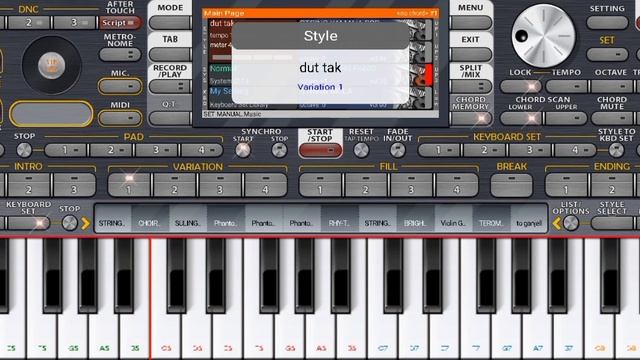Screen dimensions: 640x360
Task: Click the Intro 3 button
Action: [74, 185]
